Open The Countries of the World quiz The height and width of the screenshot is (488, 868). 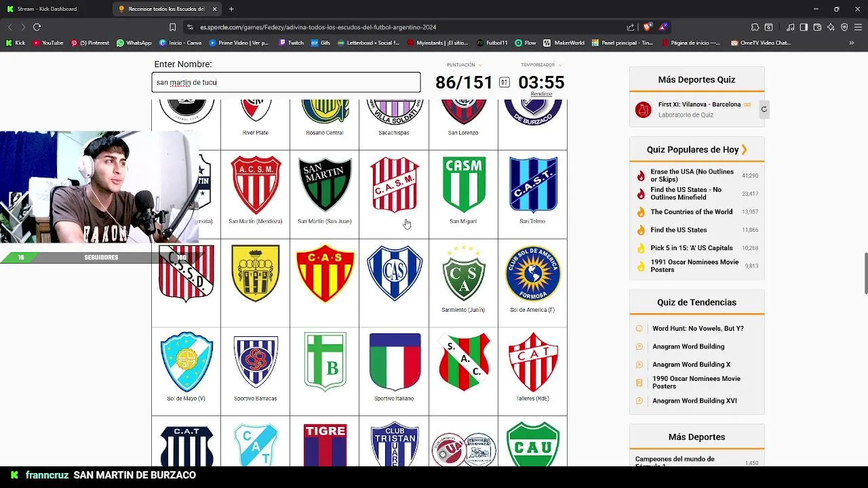(691, 211)
